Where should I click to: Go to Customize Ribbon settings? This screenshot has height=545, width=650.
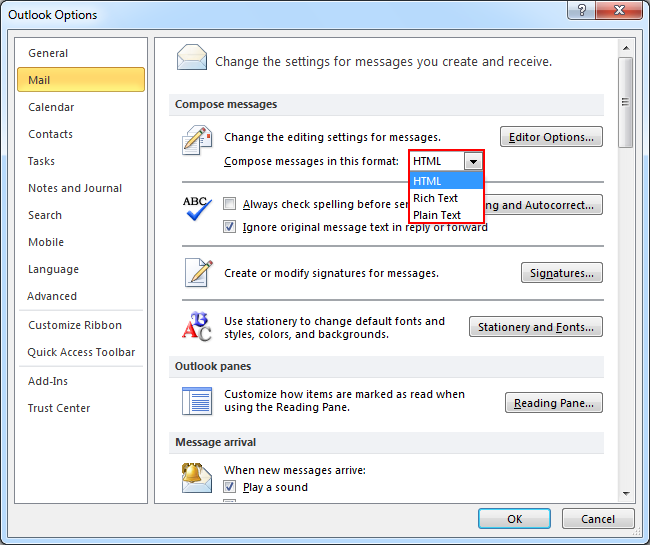click(81, 325)
